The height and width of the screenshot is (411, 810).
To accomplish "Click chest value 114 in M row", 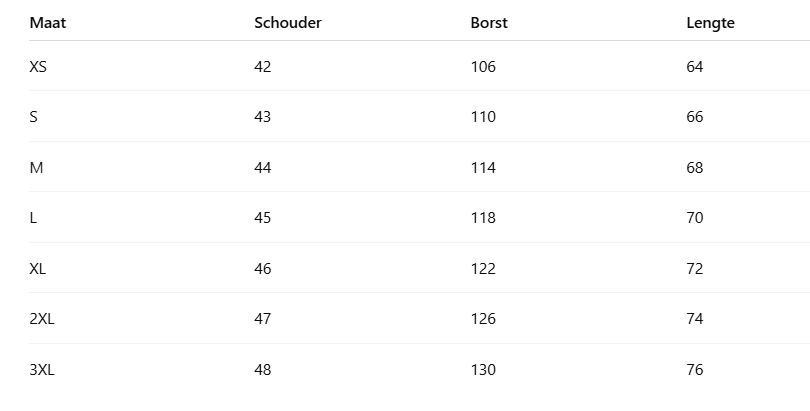I will pyautogui.click(x=483, y=168).
